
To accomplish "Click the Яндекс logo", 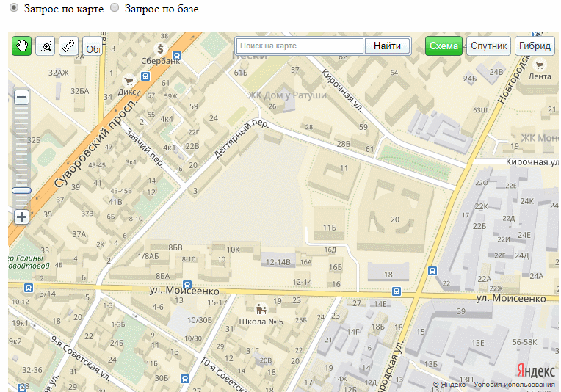I will pyautogui.click(x=535, y=371).
